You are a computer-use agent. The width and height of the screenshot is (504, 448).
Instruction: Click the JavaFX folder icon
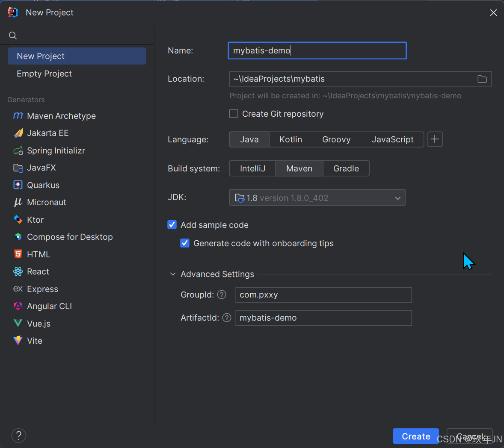18,168
